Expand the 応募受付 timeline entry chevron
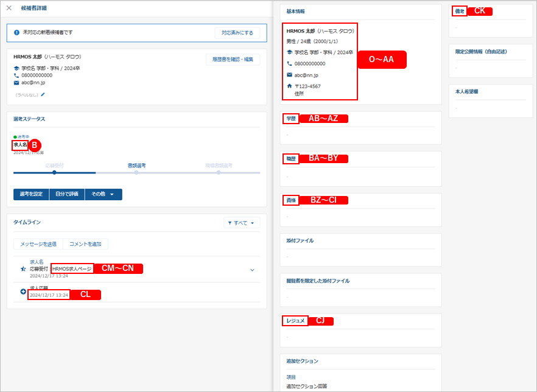Image resolution: width=537 pixels, height=392 pixels. point(252,270)
